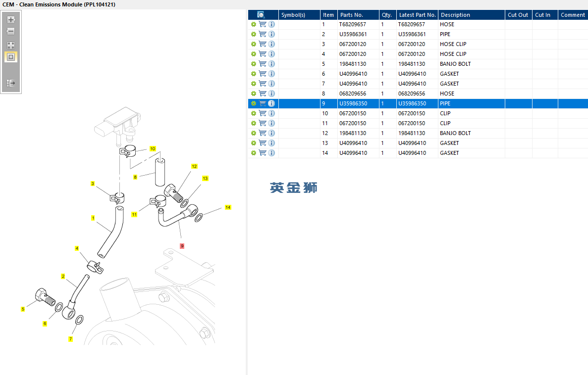Select the four-square grid view tool
588x375 pixels.
[11, 46]
